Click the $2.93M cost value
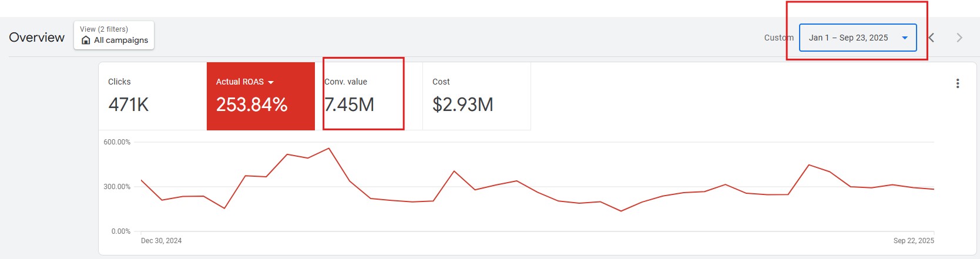The image size is (980, 259). (x=463, y=105)
